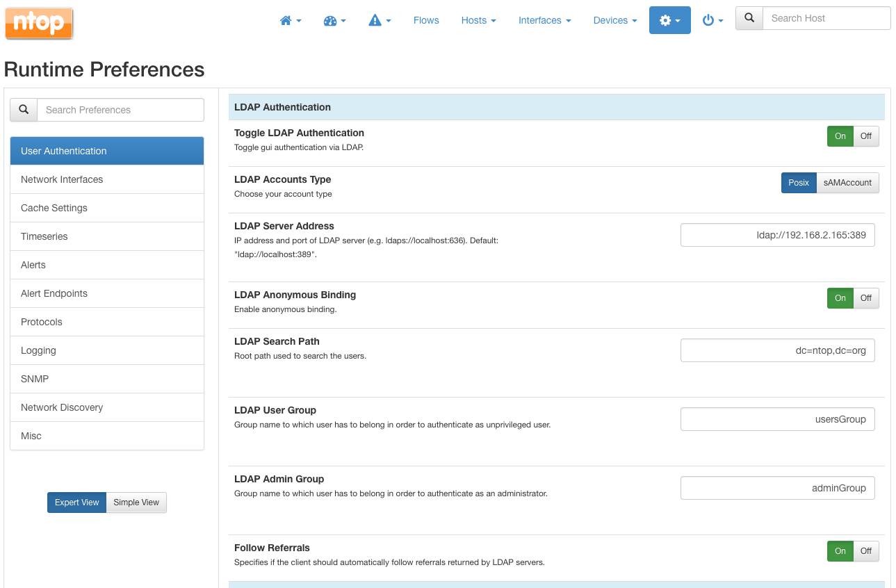The image size is (896, 588).
Task: Click the ntop logo
Action: 38,22
